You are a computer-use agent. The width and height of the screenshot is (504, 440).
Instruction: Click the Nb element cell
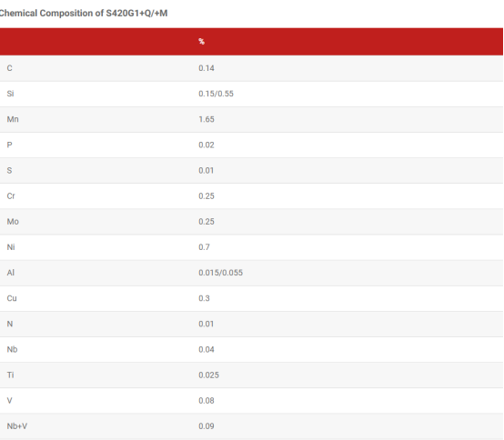12,349
